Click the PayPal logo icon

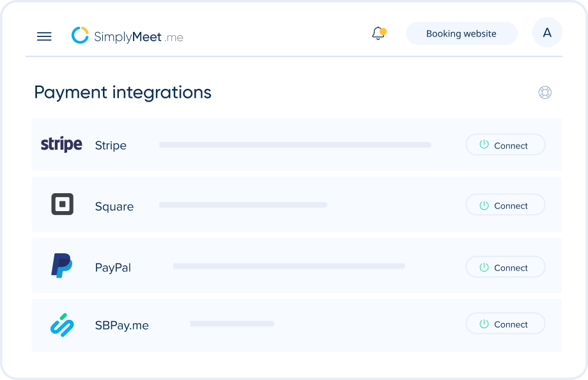point(61,265)
